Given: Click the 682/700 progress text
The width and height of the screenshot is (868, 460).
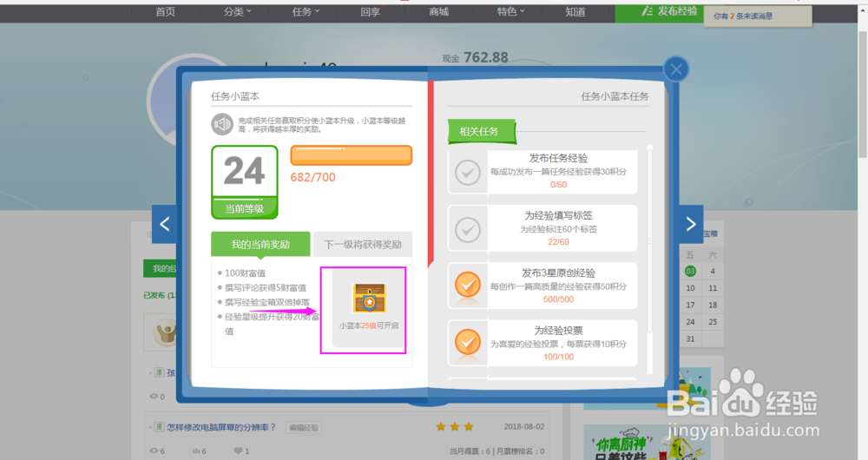Looking at the screenshot, I should (312, 177).
